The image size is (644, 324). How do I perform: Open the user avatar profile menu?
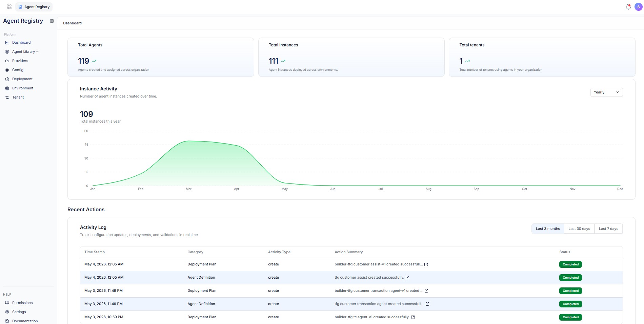(x=639, y=7)
